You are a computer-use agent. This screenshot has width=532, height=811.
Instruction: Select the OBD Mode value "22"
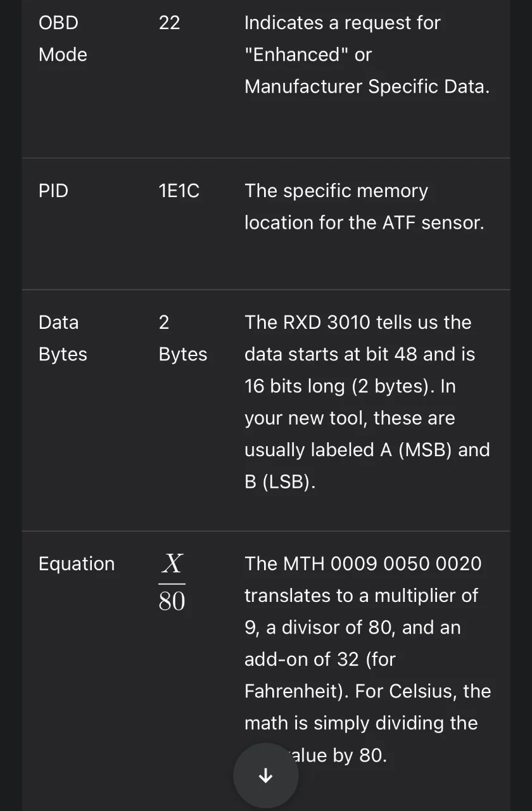169,23
